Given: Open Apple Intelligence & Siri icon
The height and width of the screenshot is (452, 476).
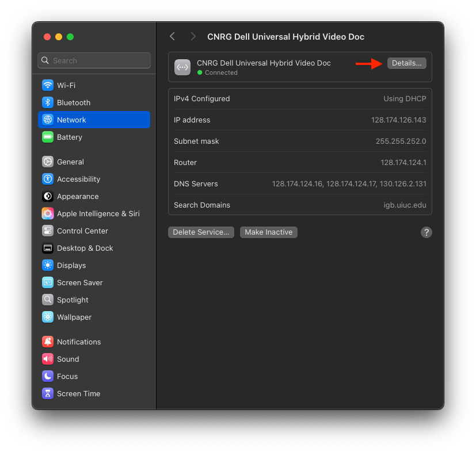Looking at the screenshot, I should (48, 213).
